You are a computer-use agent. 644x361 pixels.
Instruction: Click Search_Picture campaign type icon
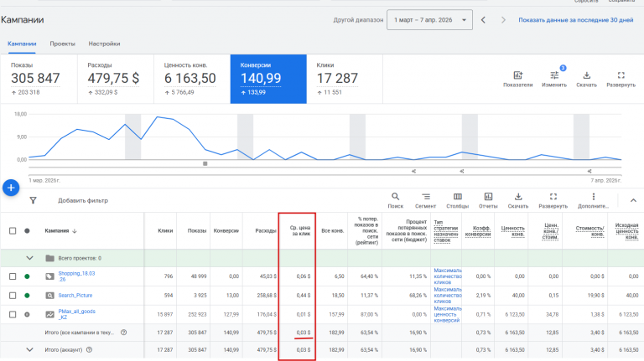click(49, 296)
